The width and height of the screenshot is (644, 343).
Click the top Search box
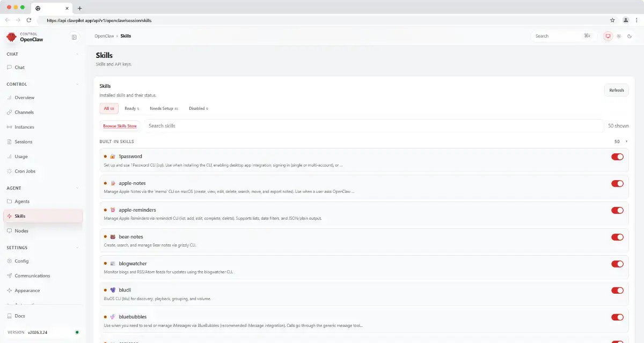[563, 36]
